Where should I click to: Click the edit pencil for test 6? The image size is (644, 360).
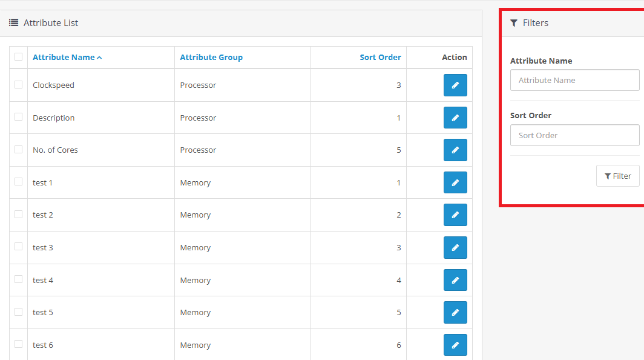pyautogui.click(x=455, y=345)
